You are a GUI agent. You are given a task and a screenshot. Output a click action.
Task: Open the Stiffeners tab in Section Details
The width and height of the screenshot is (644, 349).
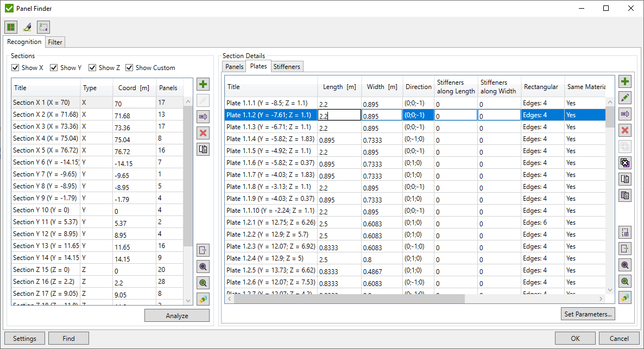point(287,66)
